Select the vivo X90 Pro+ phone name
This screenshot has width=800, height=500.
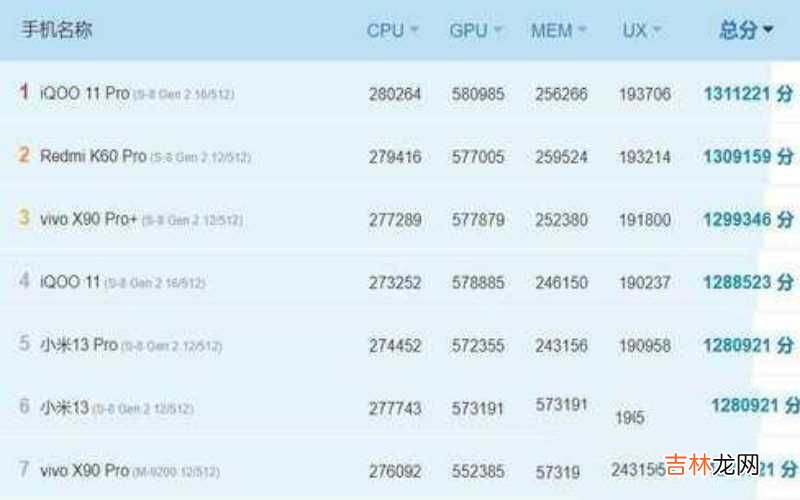point(89,219)
